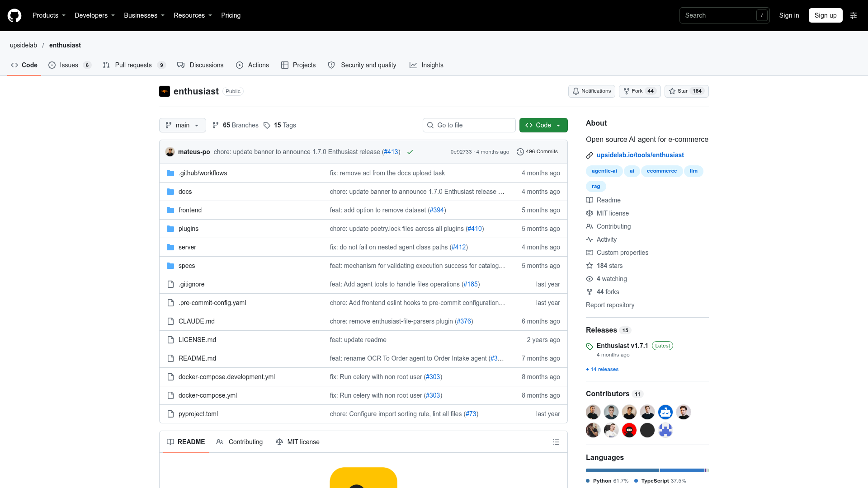Focus the Go to file field
The width and height of the screenshot is (868, 488).
(469, 125)
